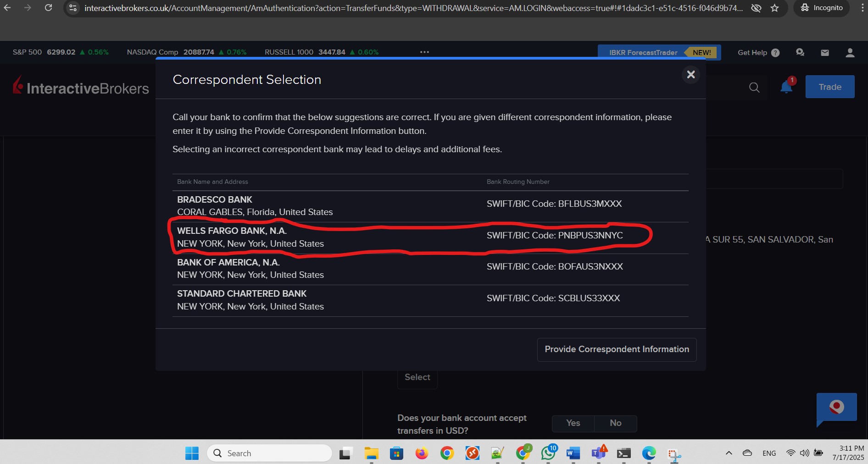
Task: Open the first Chrome icon on the taskbar
Action: tap(447, 453)
